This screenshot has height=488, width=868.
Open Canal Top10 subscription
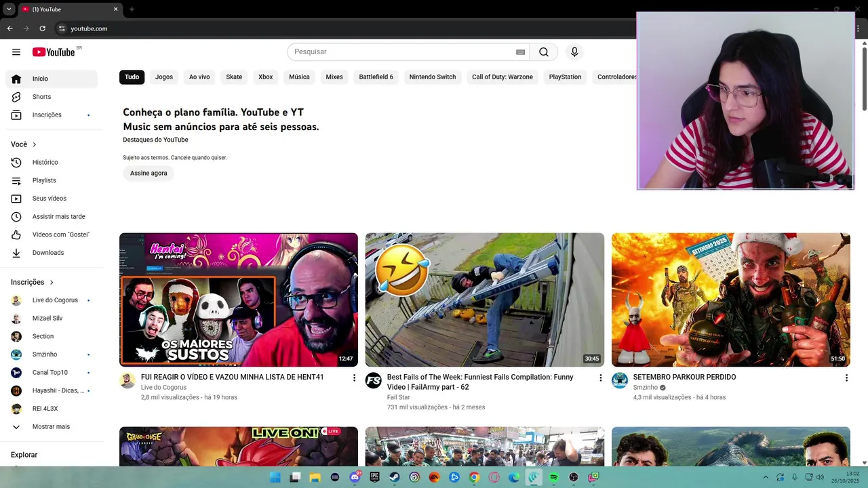52,373
